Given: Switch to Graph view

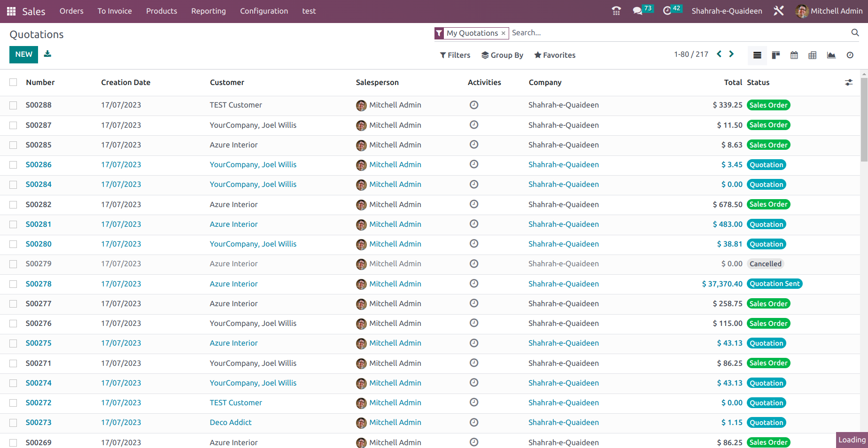Looking at the screenshot, I should pos(831,55).
